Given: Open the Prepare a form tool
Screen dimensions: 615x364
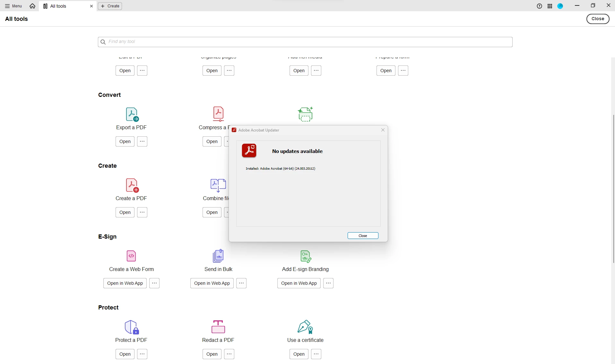Looking at the screenshot, I should point(386,71).
